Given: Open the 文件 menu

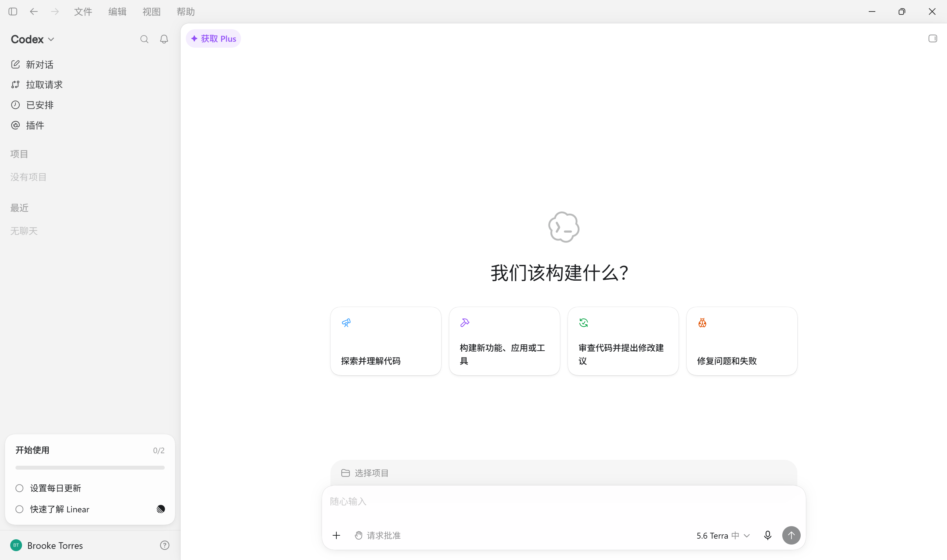Looking at the screenshot, I should click(x=83, y=12).
